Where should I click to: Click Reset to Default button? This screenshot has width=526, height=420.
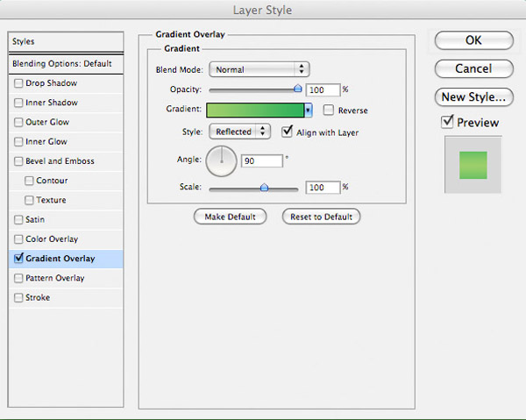point(321,217)
